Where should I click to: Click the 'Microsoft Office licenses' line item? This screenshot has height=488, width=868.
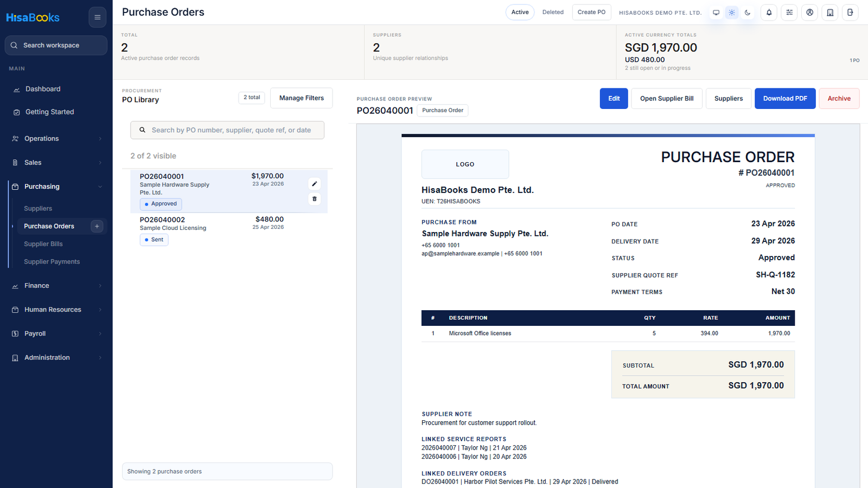[x=480, y=333]
